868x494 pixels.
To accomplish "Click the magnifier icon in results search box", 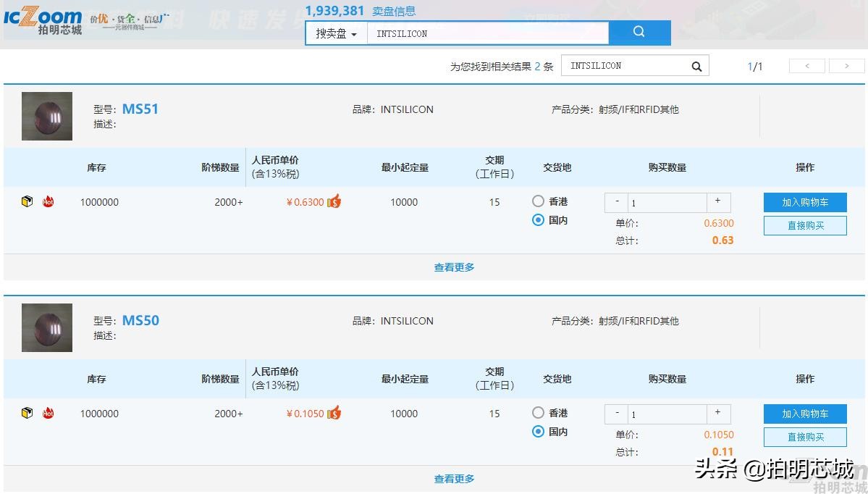I will tap(696, 65).
